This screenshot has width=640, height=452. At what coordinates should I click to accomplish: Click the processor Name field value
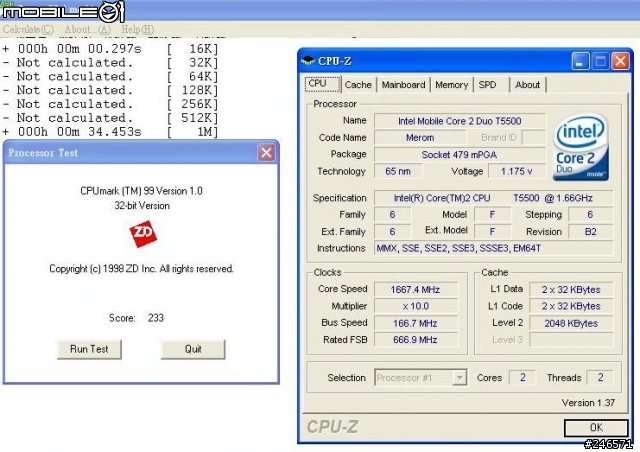click(x=460, y=121)
